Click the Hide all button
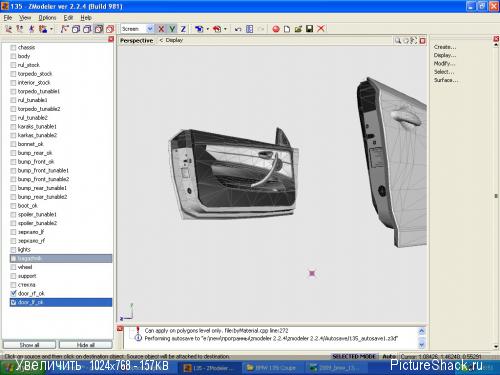This screenshot has height=375, width=500. (86, 345)
